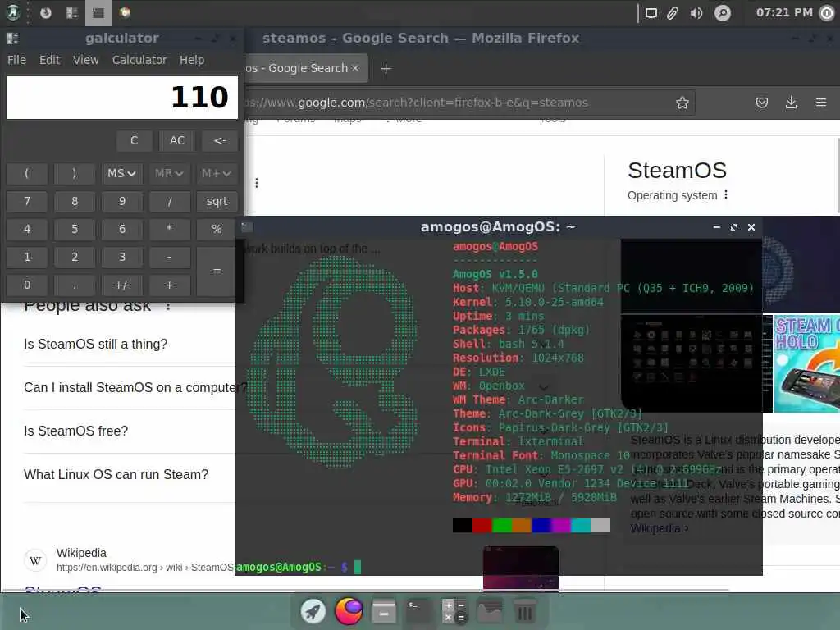
Task: Open the Steam Holo thumbnail image
Action: (807, 363)
